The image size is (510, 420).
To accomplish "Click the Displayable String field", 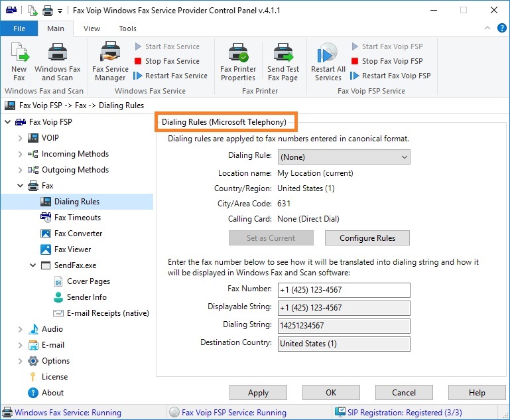I will click(x=344, y=308).
